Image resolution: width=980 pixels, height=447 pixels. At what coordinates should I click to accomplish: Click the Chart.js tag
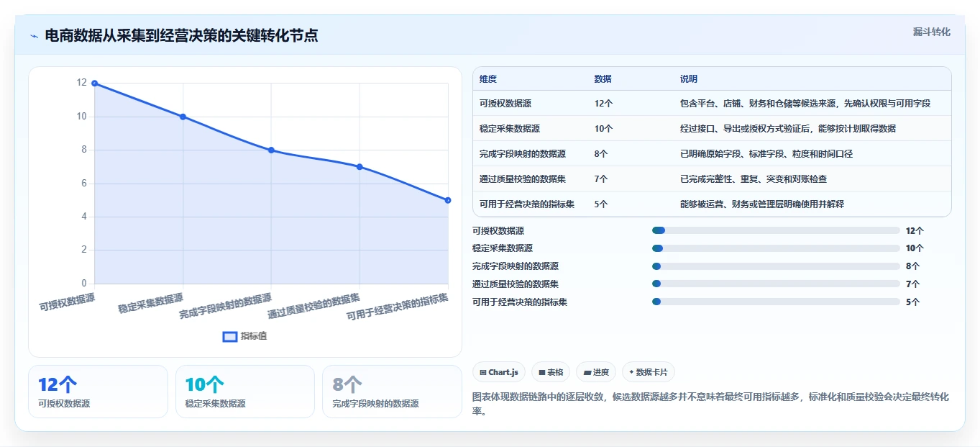[498, 372]
